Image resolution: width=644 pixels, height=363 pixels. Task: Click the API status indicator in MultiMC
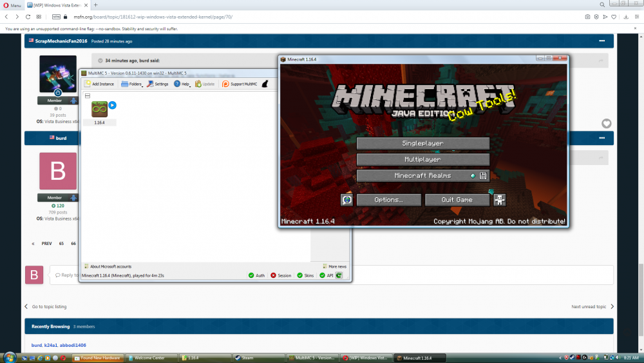point(327,275)
